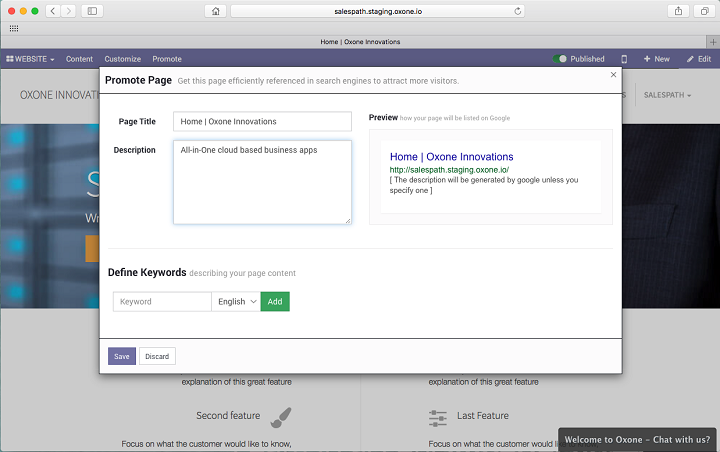Save the promote page settings
The height and width of the screenshot is (452, 720).
[122, 356]
